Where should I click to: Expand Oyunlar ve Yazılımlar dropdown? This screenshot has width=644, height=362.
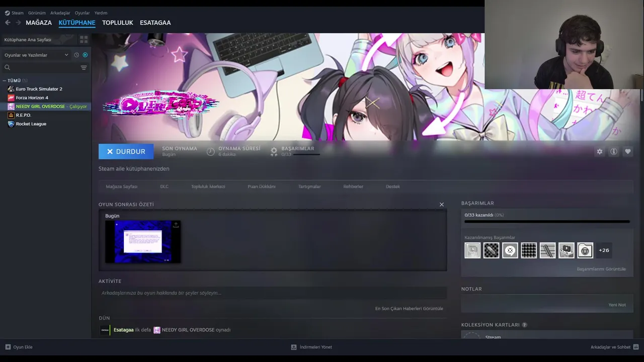pos(36,55)
